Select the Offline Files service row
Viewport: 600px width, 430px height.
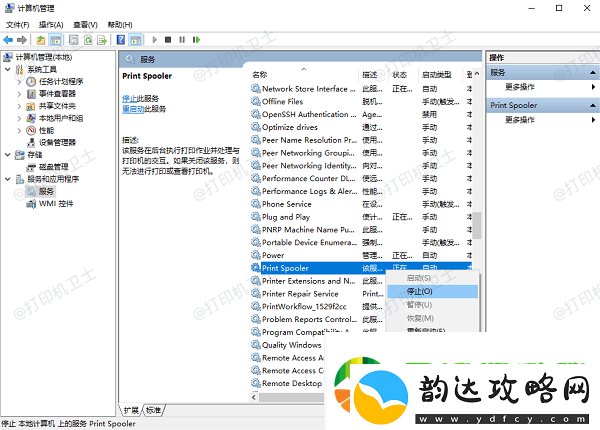click(361, 101)
